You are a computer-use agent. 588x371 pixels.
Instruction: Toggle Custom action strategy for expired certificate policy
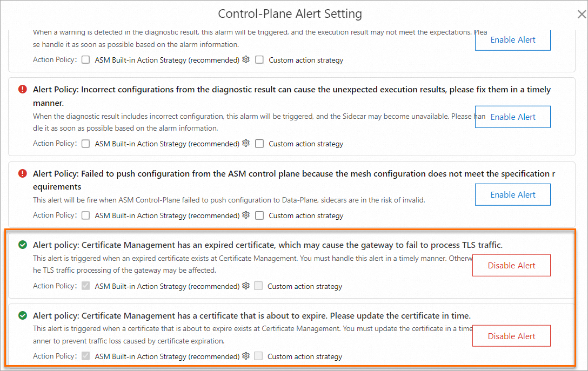(258, 286)
